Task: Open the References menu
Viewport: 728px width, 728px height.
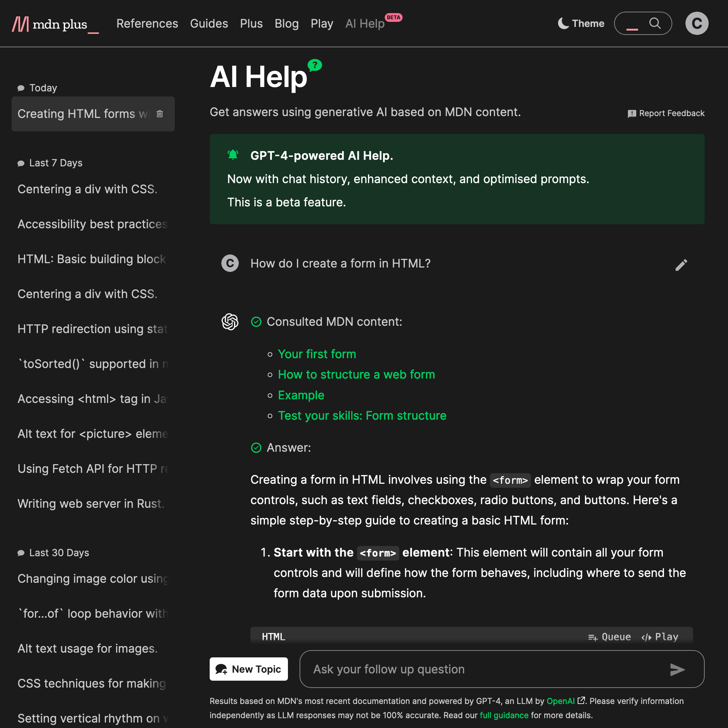Action: point(147,23)
